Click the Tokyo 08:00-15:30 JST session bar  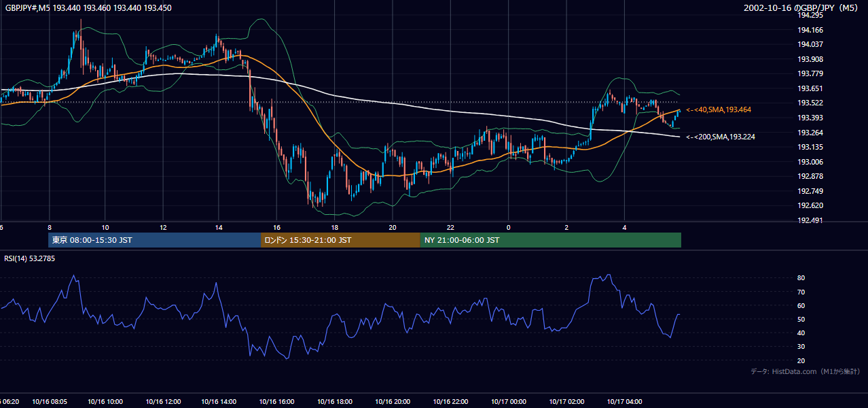[154, 240]
